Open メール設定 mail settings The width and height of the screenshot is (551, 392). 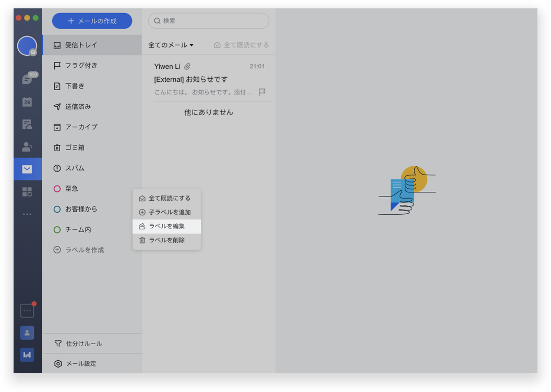point(81,364)
